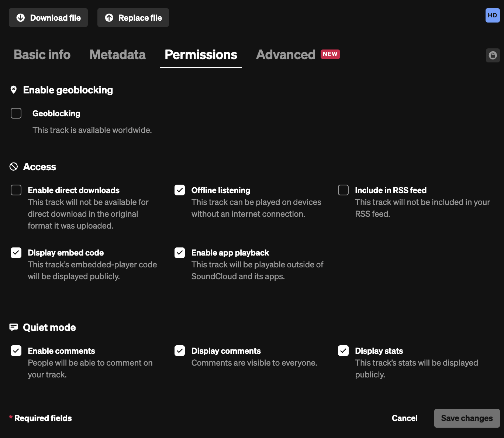Tick Enable direct downloads checkbox
This screenshot has height=438, width=504.
tap(16, 190)
